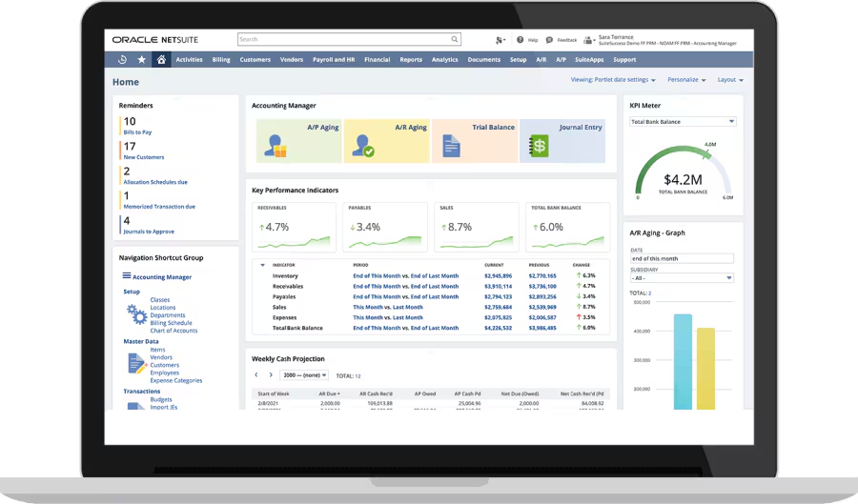Image resolution: width=858 pixels, height=504 pixels.
Task: Open the Financial menu
Action: click(x=377, y=60)
